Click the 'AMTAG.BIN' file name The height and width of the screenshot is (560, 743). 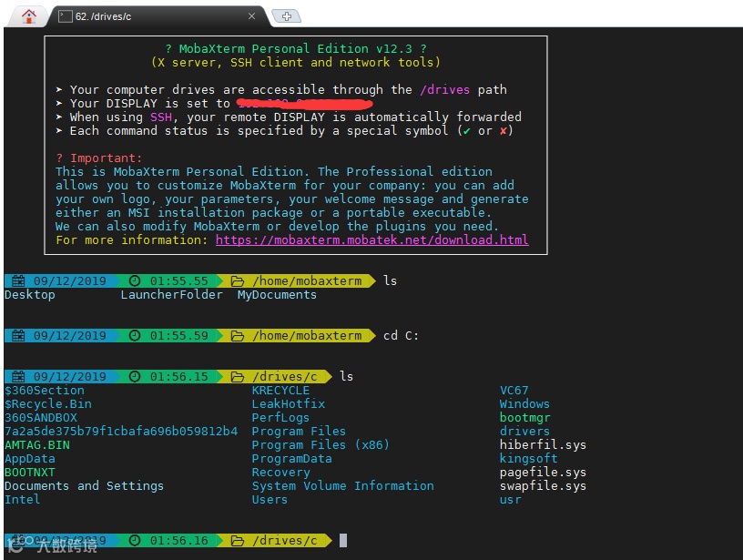[x=37, y=445]
